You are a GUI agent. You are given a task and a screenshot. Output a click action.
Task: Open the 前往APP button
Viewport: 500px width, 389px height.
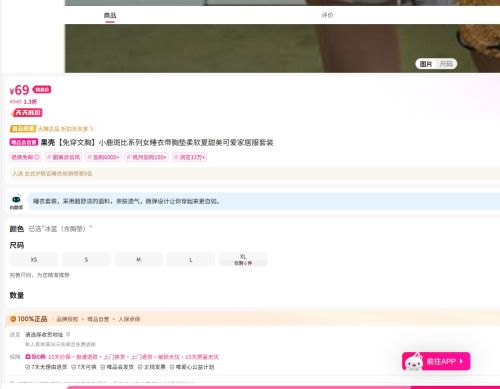point(436,361)
